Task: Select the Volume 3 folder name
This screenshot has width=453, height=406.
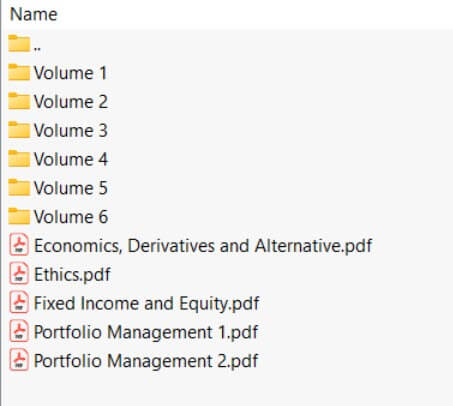Action: tap(71, 130)
